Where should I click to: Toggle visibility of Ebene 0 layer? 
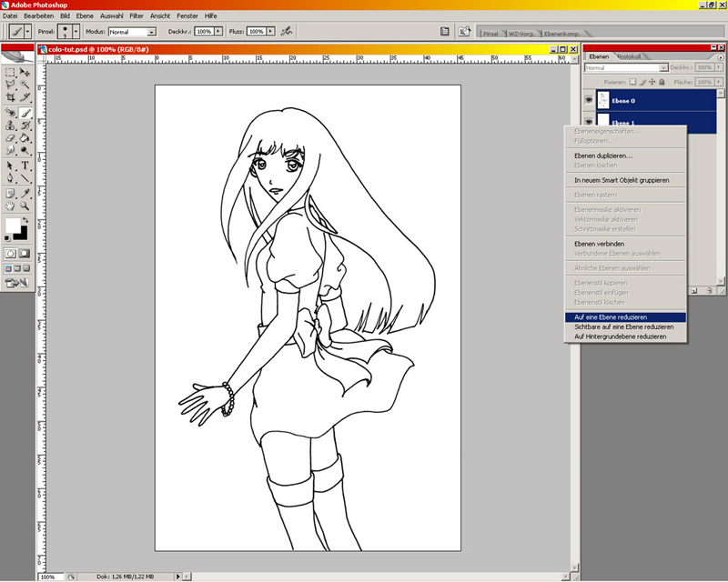point(589,100)
